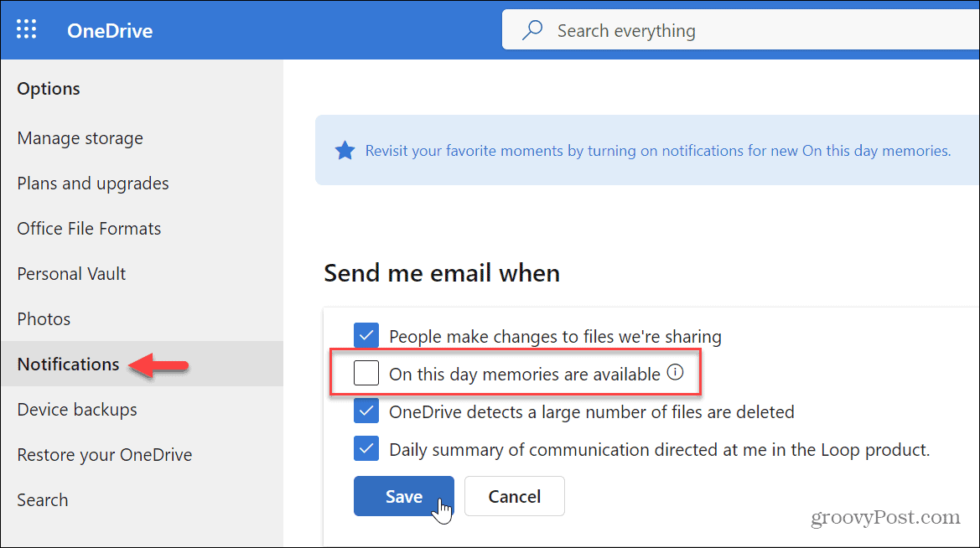Select Office File Formats option

pos(89,229)
